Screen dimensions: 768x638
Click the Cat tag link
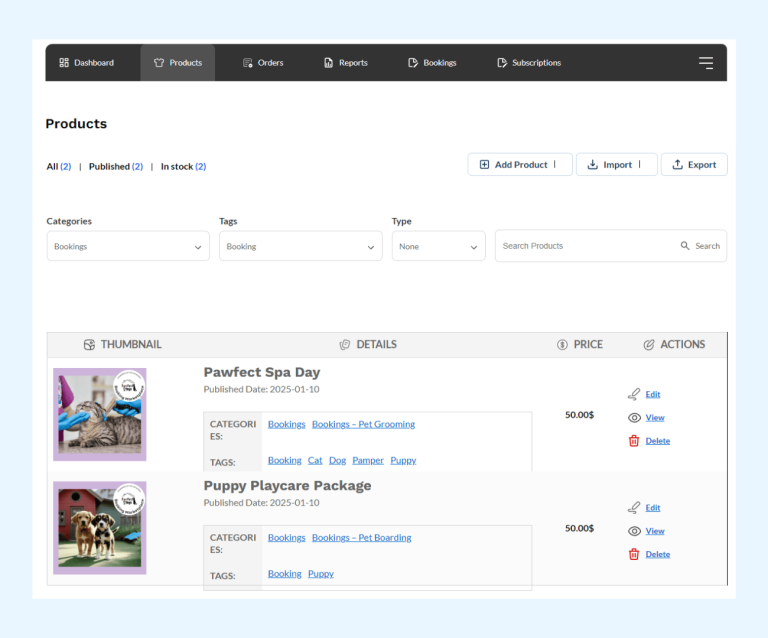pos(315,460)
